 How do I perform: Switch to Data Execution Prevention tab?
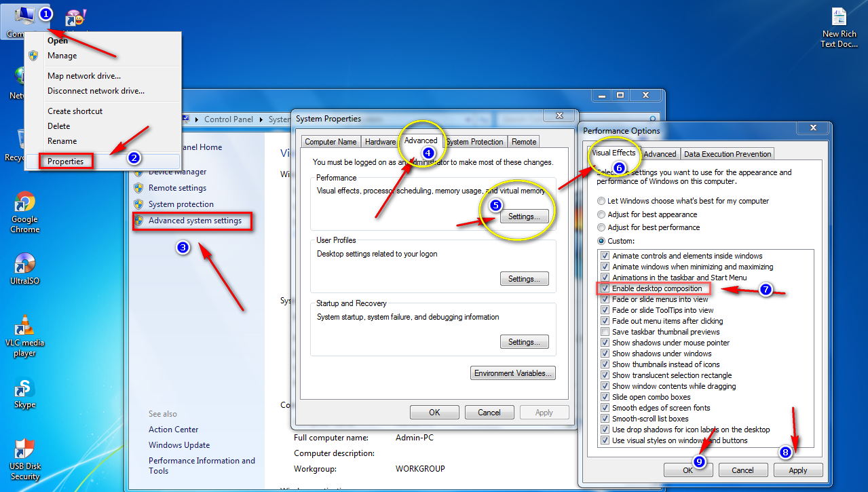[x=728, y=154]
